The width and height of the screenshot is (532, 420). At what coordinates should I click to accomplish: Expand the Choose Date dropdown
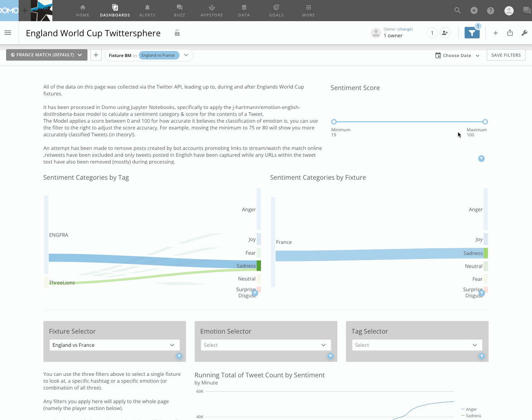(x=457, y=55)
